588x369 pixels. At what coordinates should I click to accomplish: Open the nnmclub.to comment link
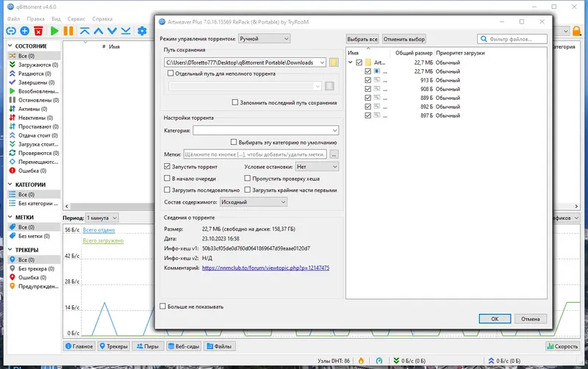coord(265,268)
